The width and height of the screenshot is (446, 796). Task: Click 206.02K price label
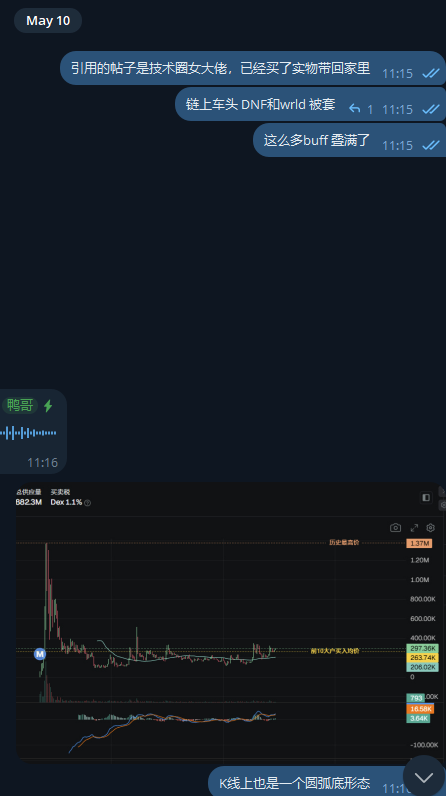pos(422,667)
